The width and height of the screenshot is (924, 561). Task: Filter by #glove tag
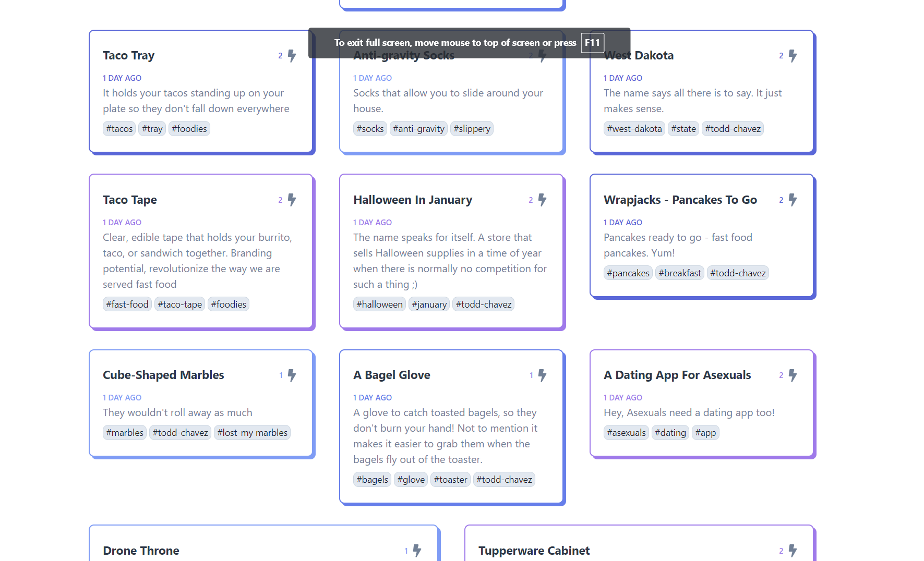tap(411, 480)
